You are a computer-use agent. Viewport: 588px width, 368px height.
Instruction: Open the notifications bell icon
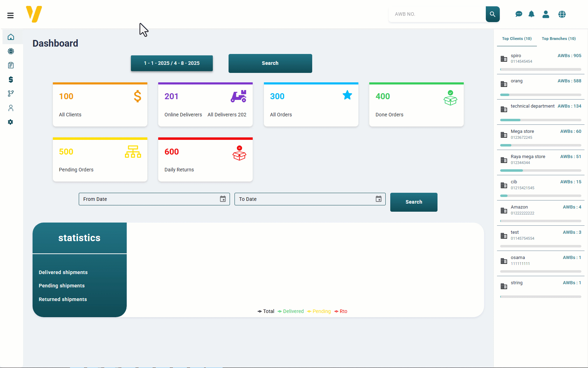tap(532, 14)
